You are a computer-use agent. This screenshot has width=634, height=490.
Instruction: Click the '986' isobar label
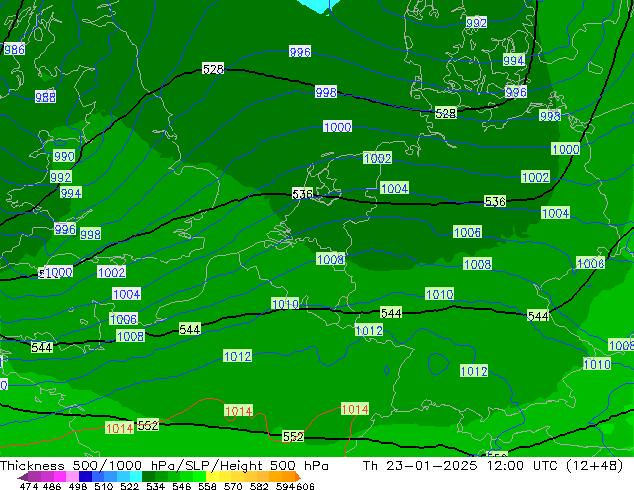(14, 49)
